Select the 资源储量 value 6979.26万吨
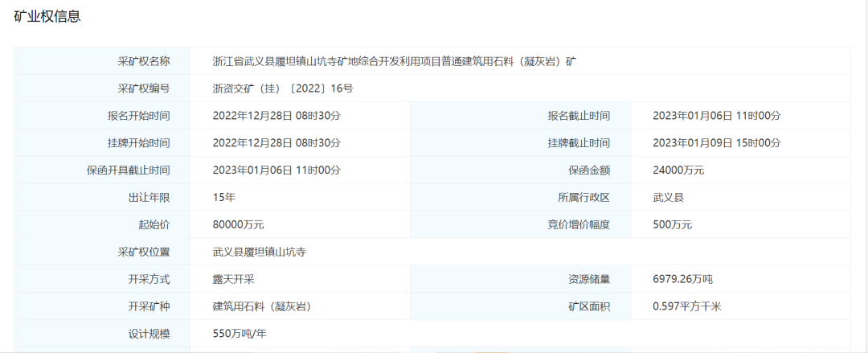Screen dimensions: 868x353 point(682,279)
